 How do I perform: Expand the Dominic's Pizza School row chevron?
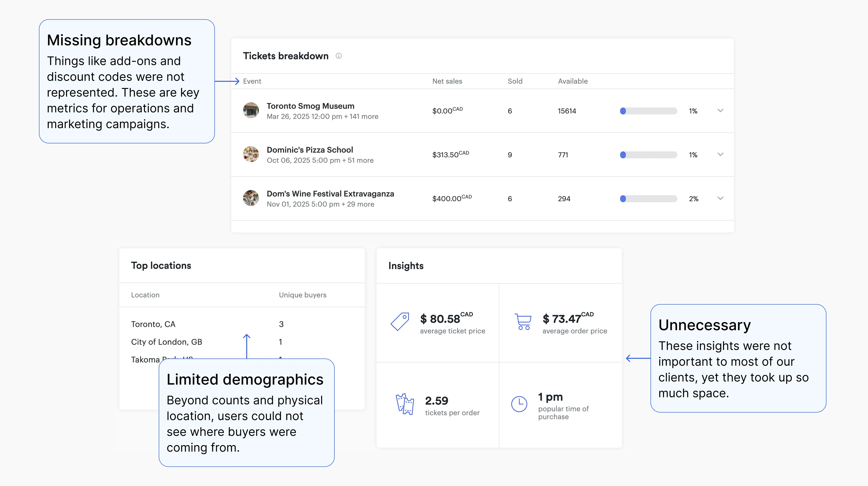(x=720, y=154)
